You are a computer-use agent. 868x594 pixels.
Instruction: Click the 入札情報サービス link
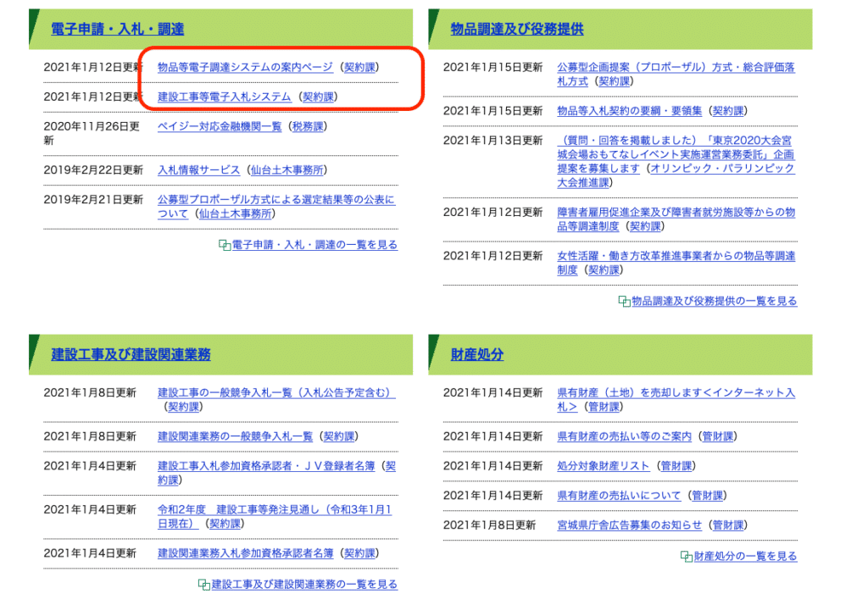(x=198, y=170)
